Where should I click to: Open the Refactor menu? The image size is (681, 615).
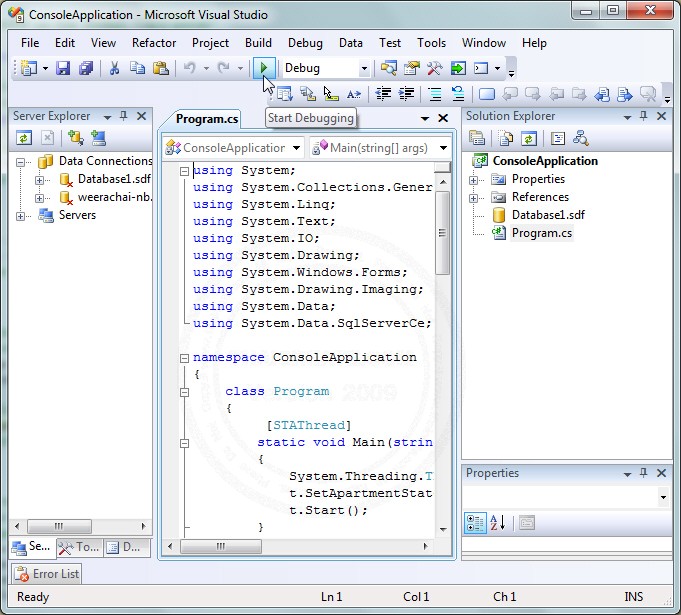[154, 43]
